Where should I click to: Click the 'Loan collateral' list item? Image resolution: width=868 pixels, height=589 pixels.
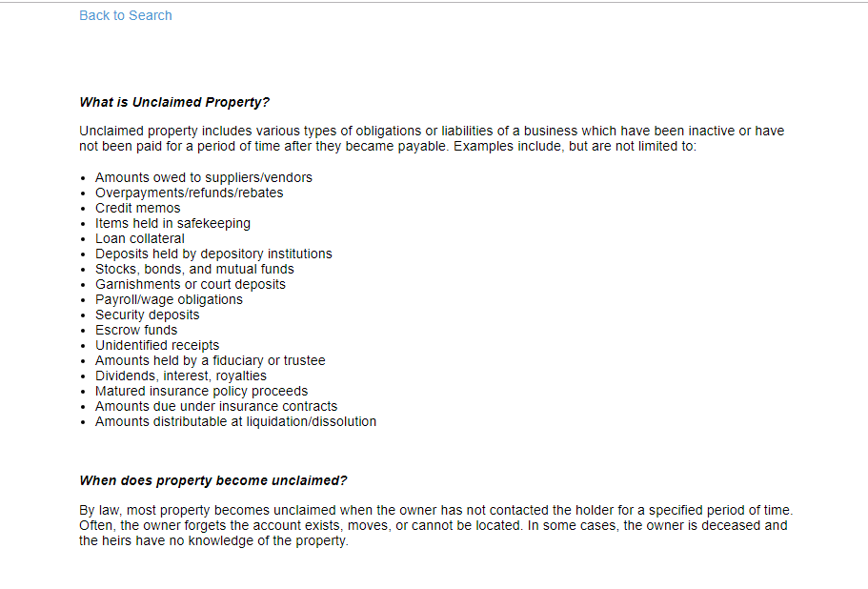[139, 238]
